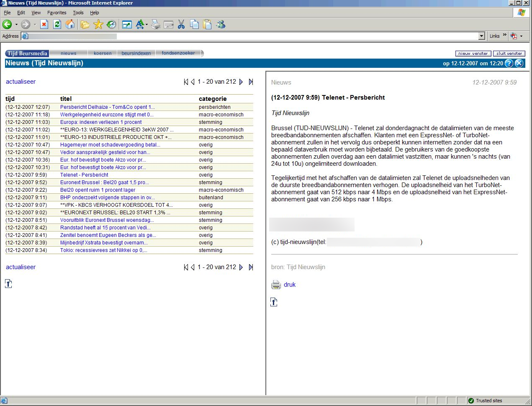Click the druk print link
Viewport: 532px width, 406px height.
[290, 285]
